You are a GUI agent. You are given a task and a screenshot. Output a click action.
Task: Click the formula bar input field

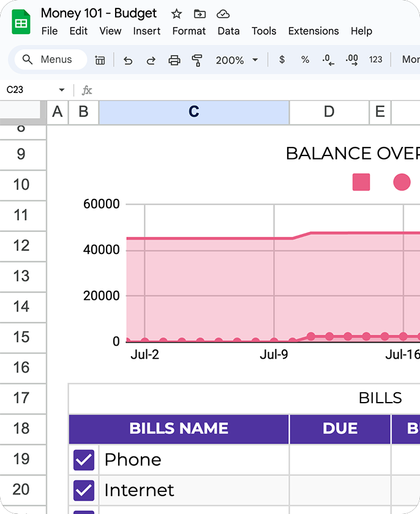pyautogui.click(x=245, y=90)
